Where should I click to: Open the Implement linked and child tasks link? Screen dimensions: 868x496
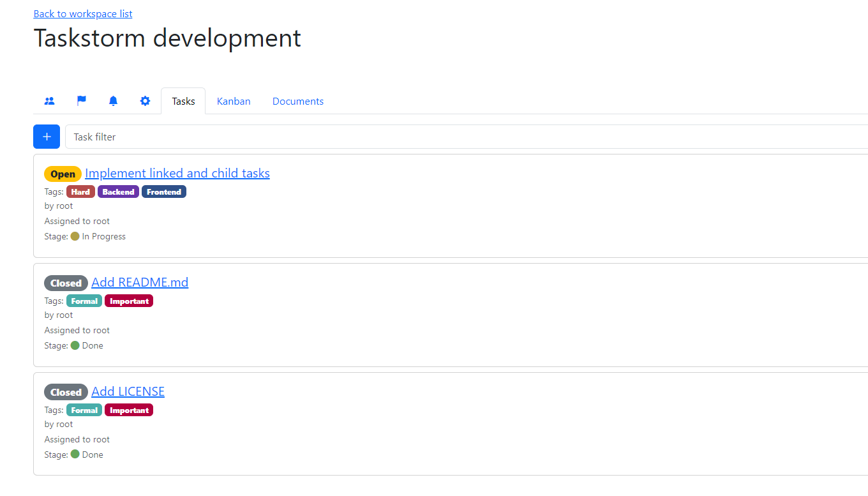177,173
